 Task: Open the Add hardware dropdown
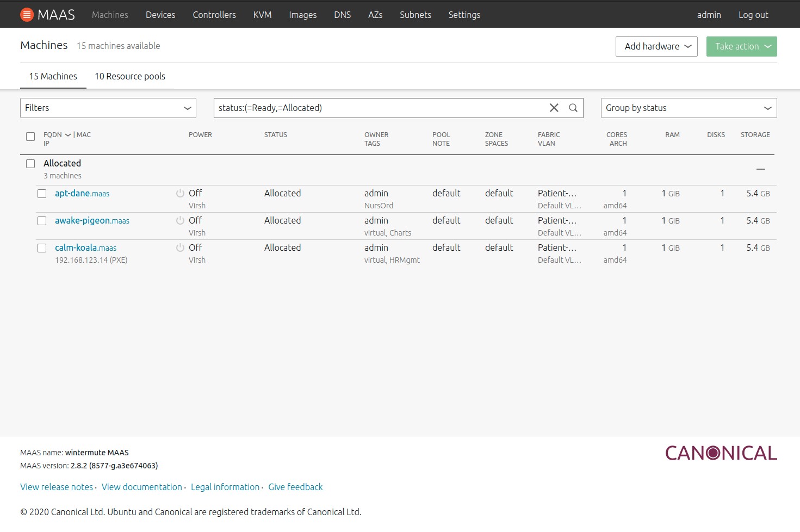pyautogui.click(x=656, y=46)
